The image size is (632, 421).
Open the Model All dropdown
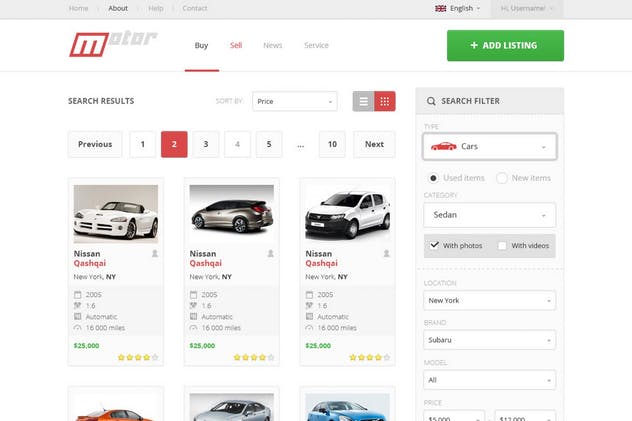pyautogui.click(x=490, y=380)
